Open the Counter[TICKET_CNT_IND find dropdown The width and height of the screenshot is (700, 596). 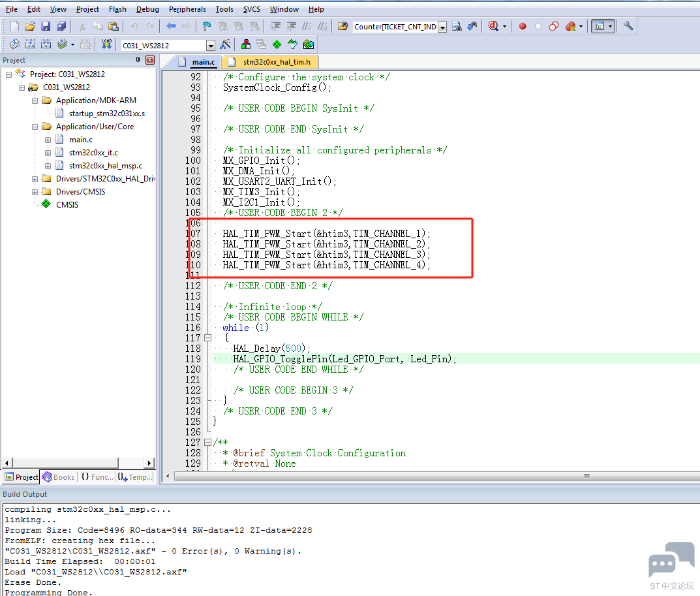point(442,27)
